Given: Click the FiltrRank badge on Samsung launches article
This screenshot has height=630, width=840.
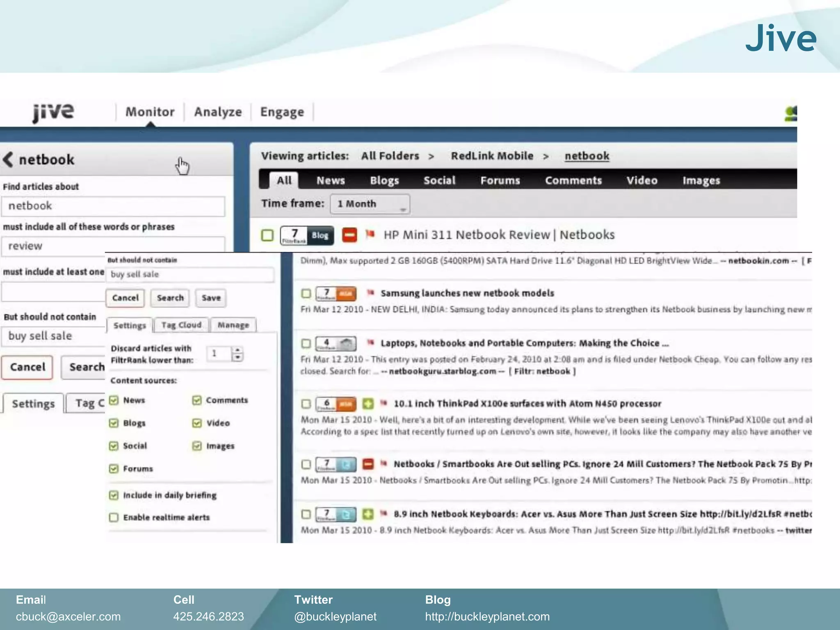Looking at the screenshot, I should [x=336, y=294].
